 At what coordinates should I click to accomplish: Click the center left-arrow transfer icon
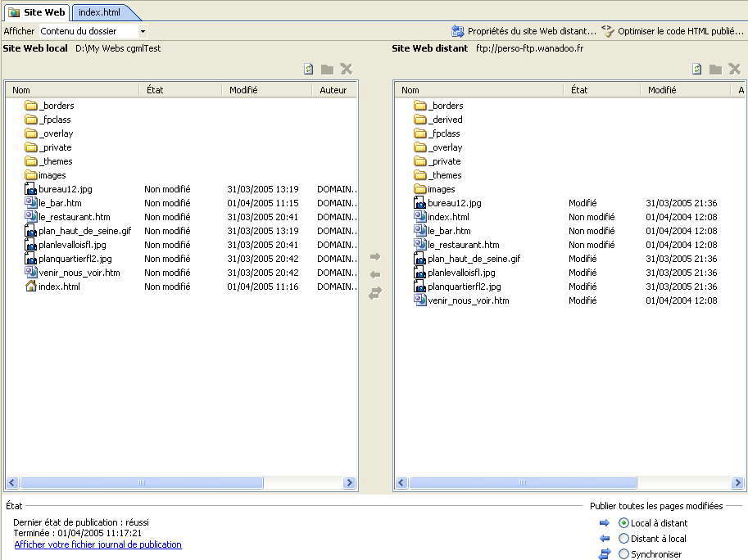pos(375,275)
